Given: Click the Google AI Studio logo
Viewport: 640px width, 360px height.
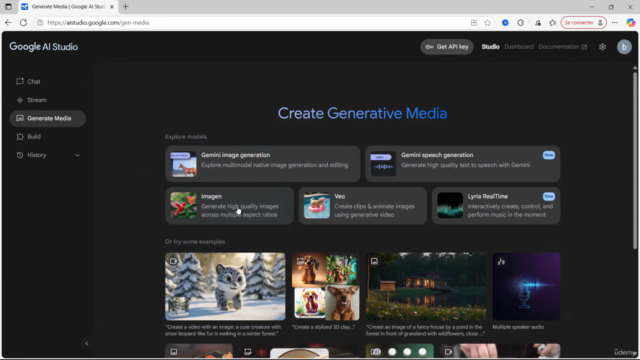Looking at the screenshot, I should [x=44, y=47].
